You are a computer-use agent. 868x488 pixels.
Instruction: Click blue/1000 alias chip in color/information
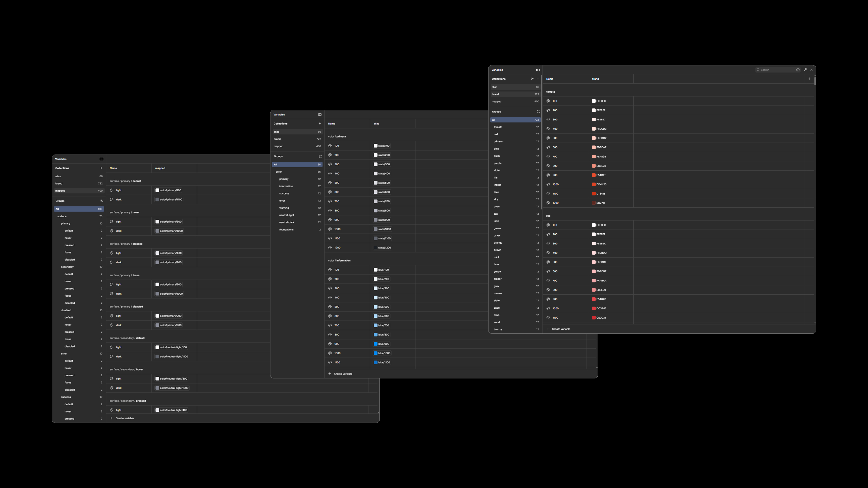[x=382, y=353]
